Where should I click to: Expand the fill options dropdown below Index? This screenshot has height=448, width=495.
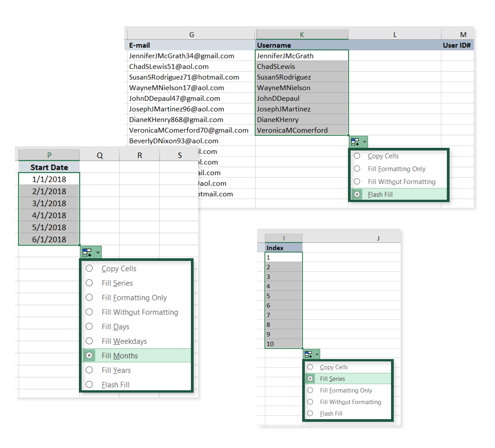click(317, 354)
